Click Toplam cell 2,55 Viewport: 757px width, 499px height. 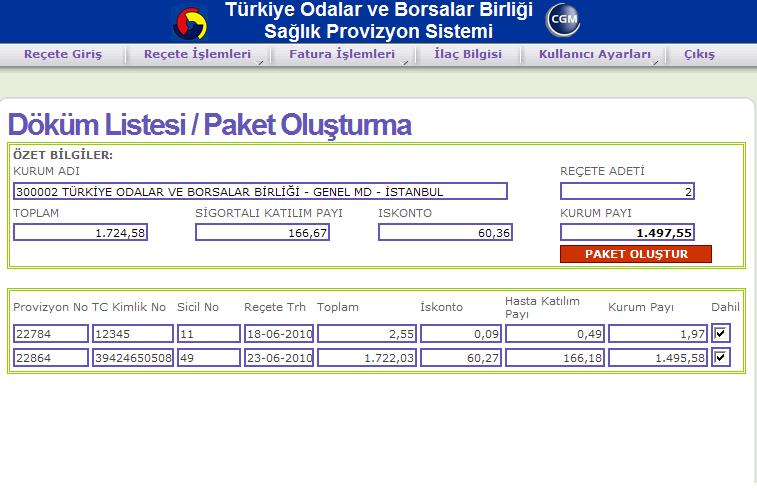pyautogui.click(x=366, y=333)
